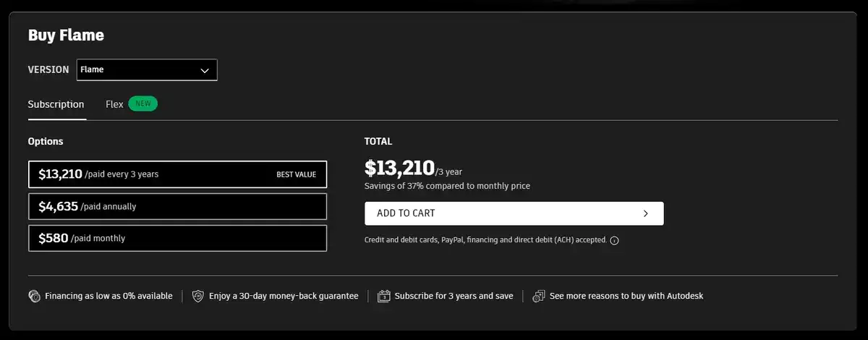Click the money-back guarantee shield icon
868x340 pixels.
tap(198, 296)
